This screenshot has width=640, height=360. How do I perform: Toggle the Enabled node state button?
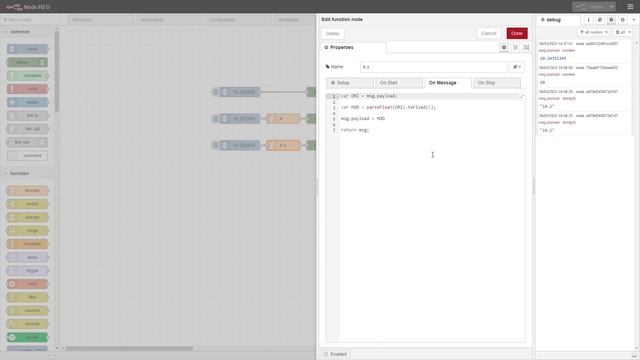(x=335, y=354)
